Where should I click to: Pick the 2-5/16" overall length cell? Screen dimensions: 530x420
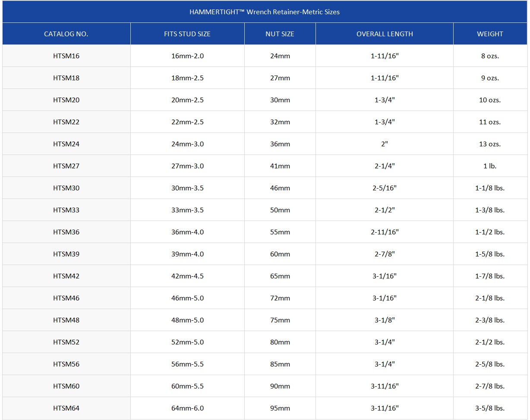385,188
